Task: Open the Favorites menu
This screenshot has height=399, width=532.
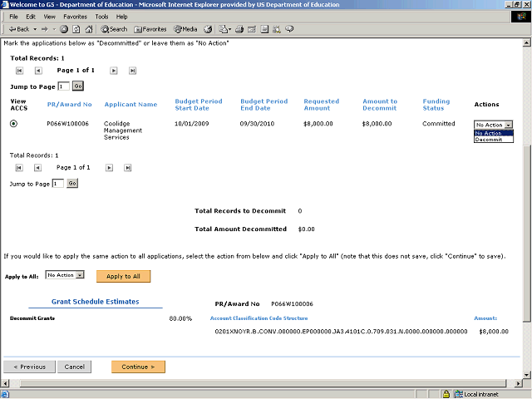Action: 75,17
